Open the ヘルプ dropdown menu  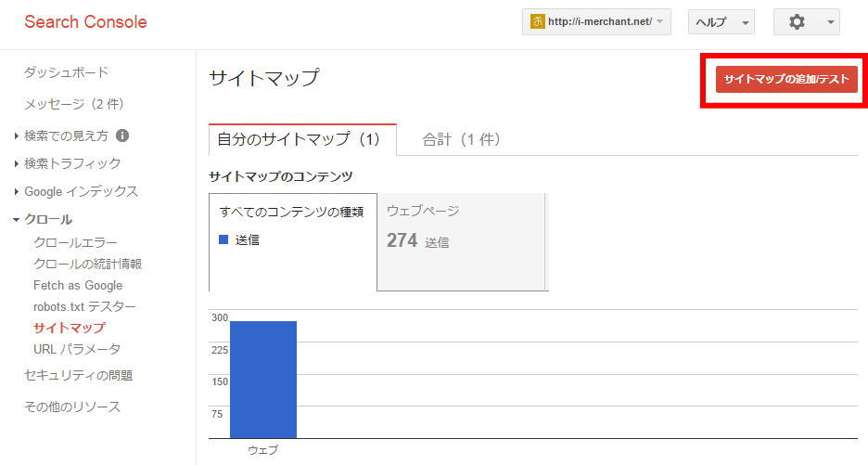pos(721,22)
